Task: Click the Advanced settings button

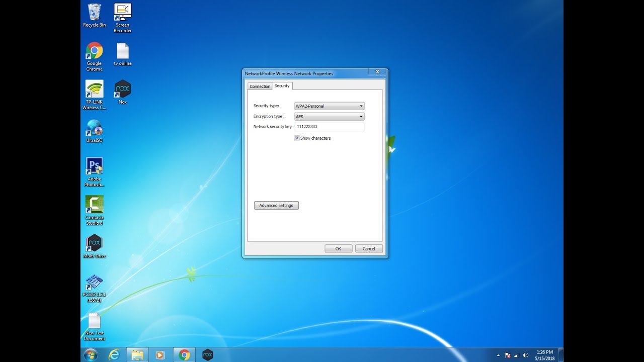Action: (x=276, y=206)
